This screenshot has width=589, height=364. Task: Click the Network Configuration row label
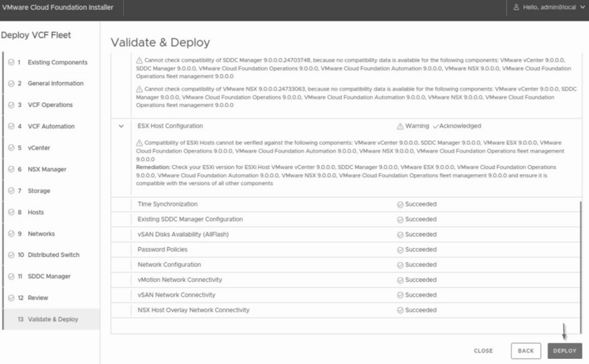point(169,265)
